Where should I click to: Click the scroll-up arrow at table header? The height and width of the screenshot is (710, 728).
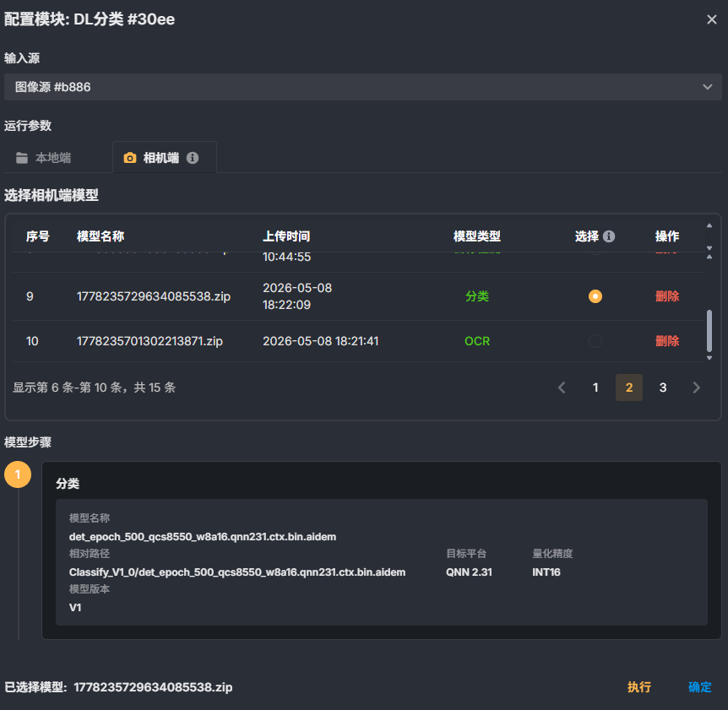click(x=709, y=225)
